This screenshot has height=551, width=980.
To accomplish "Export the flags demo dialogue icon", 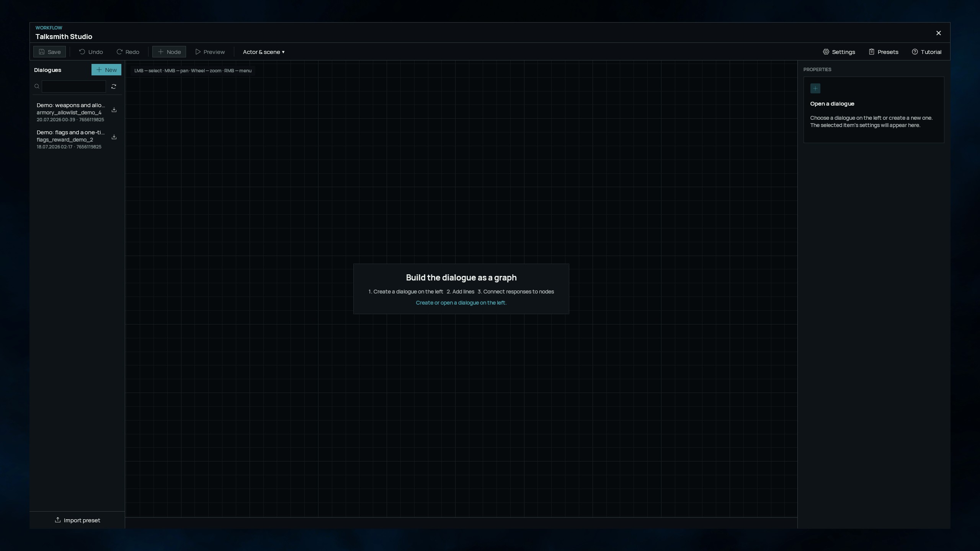I will (x=114, y=137).
